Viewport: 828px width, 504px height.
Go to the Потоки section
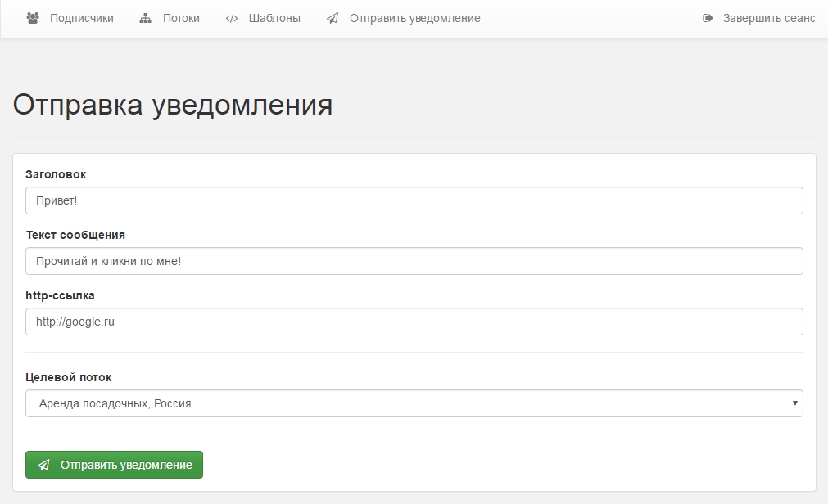pyautogui.click(x=181, y=18)
